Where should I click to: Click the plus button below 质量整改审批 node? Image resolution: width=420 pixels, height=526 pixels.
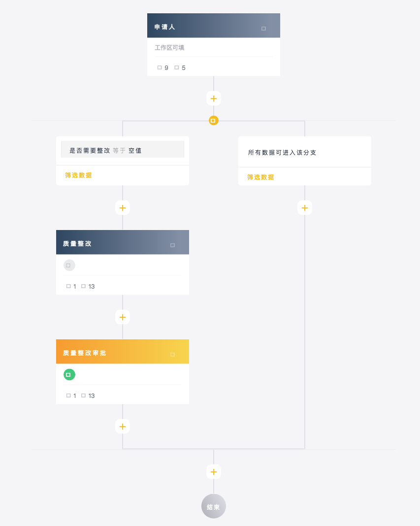click(123, 427)
